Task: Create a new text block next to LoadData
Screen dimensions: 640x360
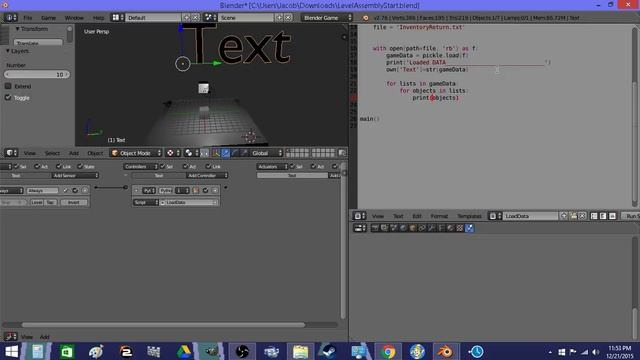Action: click(x=564, y=216)
